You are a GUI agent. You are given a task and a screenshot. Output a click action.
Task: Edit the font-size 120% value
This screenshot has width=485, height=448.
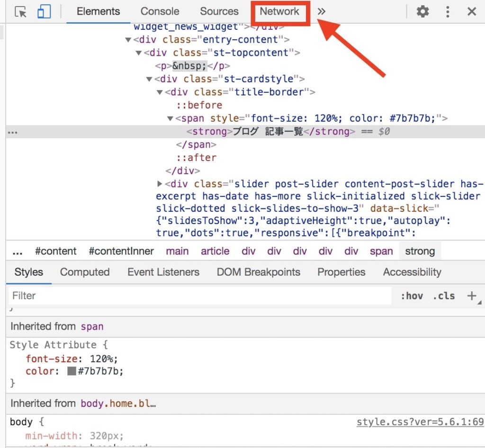[x=102, y=358]
